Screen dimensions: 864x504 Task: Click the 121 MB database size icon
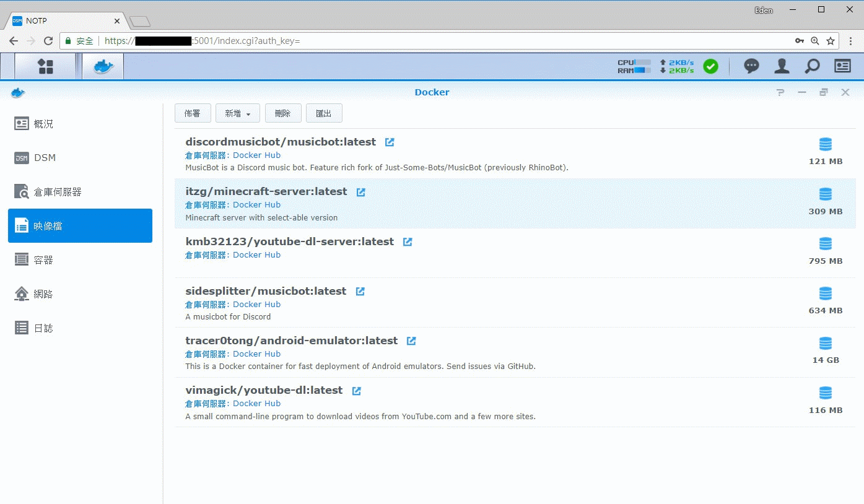coord(826,144)
